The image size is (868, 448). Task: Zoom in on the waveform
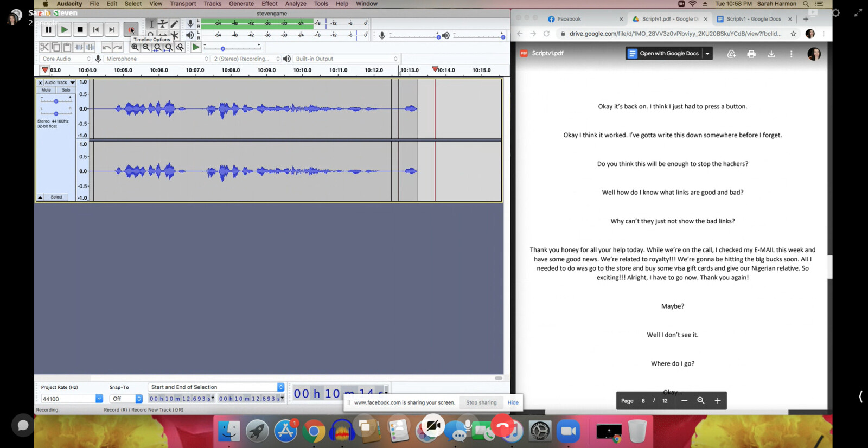(x=135, y=47)
